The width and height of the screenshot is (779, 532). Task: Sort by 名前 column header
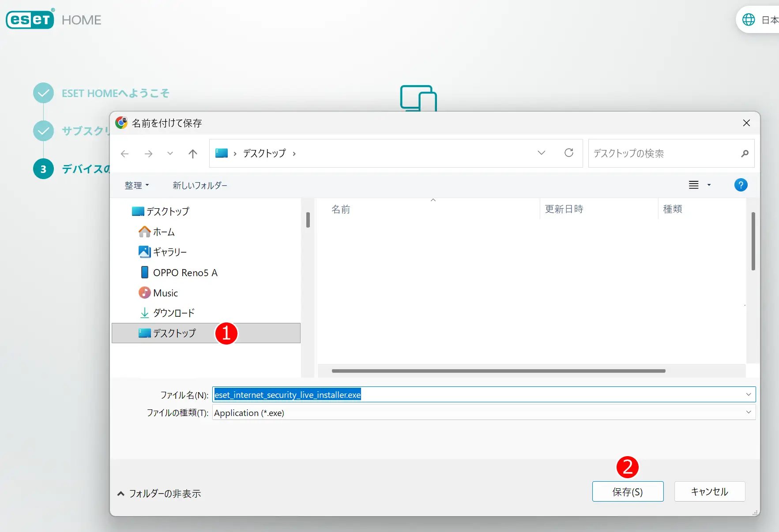341,209
